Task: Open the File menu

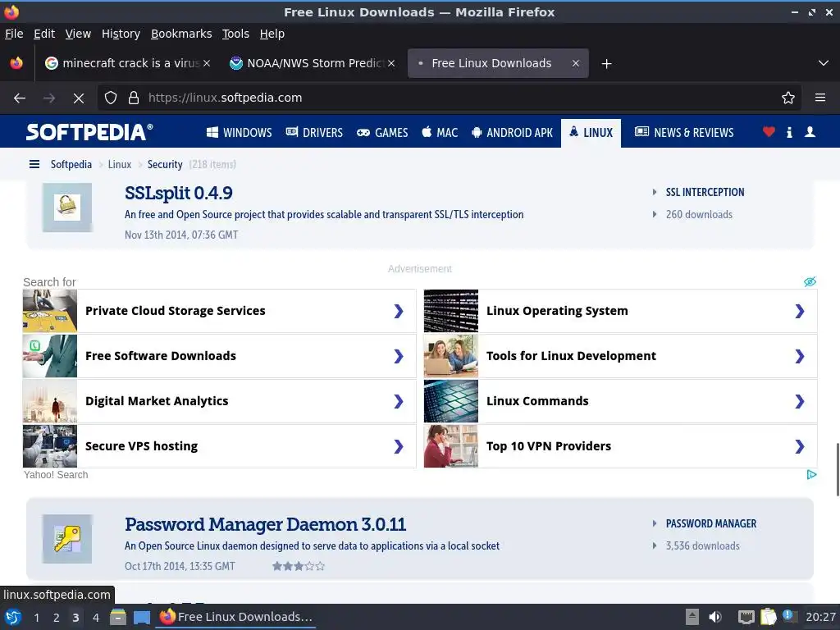Action: (x=14, y=34)
